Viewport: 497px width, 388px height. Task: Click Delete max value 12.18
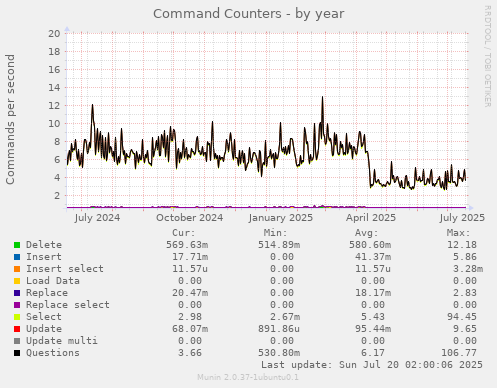coord(462,245)
